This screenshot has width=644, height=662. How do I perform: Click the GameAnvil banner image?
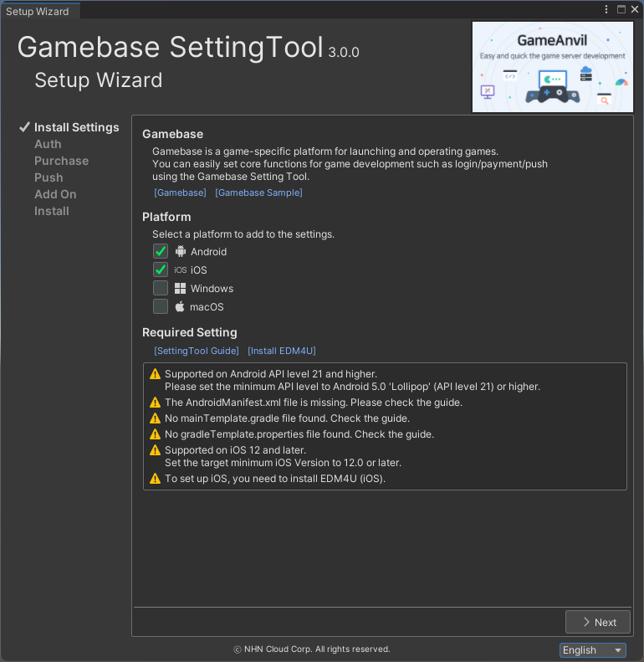(x=553, y=67)
